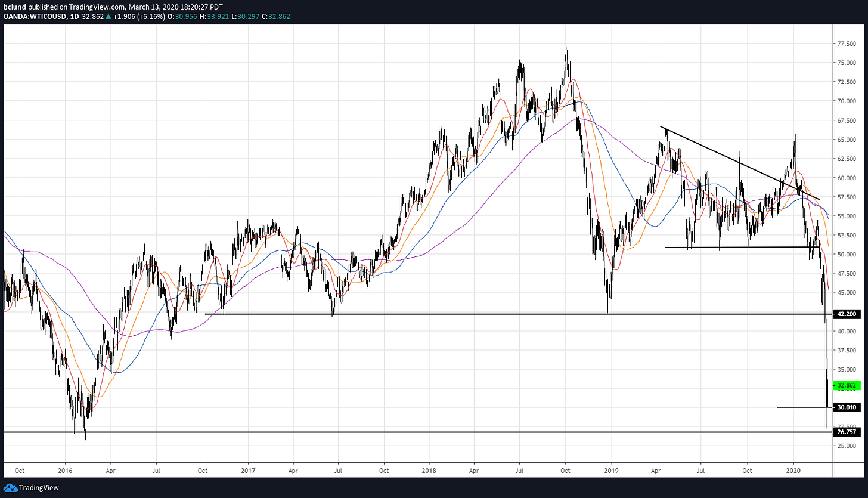Image resolution: width=868 pixels, height=498 pixels.
Task: Click the TradingView cloud logo icon
Action: (9, 488)
